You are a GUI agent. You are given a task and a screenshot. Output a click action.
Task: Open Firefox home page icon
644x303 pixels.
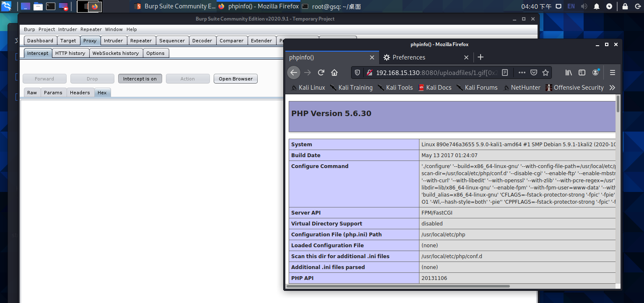(x=334, y=73)
